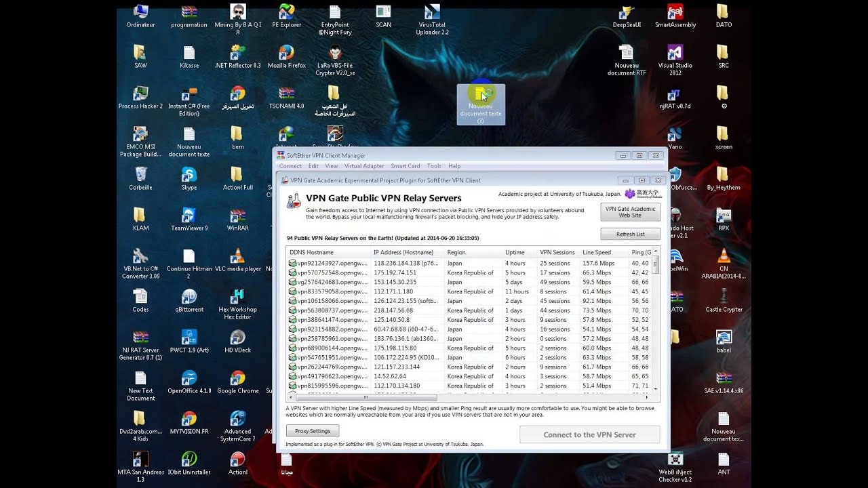
Task: Select the PWCT 1.9 (Art) icon
Action: [x=189, y=342]
